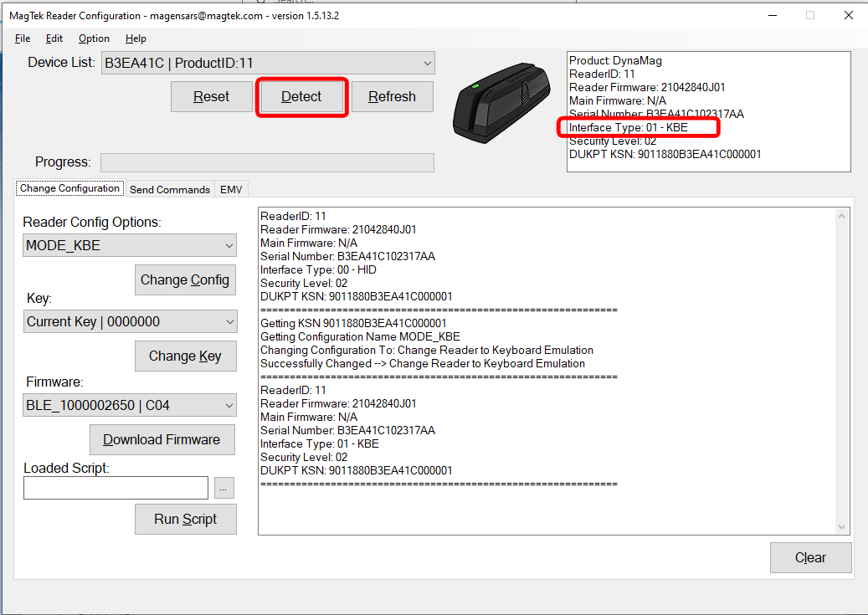Open the File menu
868x615 pixels.
point(22,38)
